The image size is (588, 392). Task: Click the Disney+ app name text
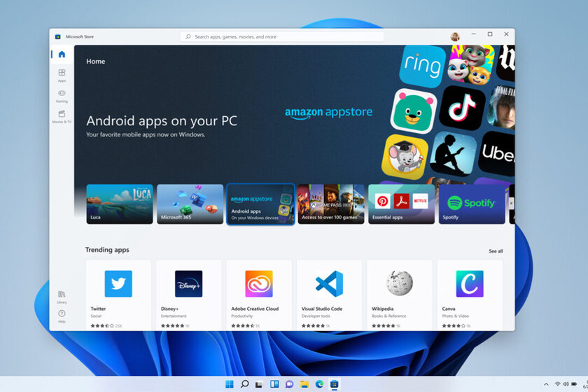pyautogui.click(x=170, y=309)
